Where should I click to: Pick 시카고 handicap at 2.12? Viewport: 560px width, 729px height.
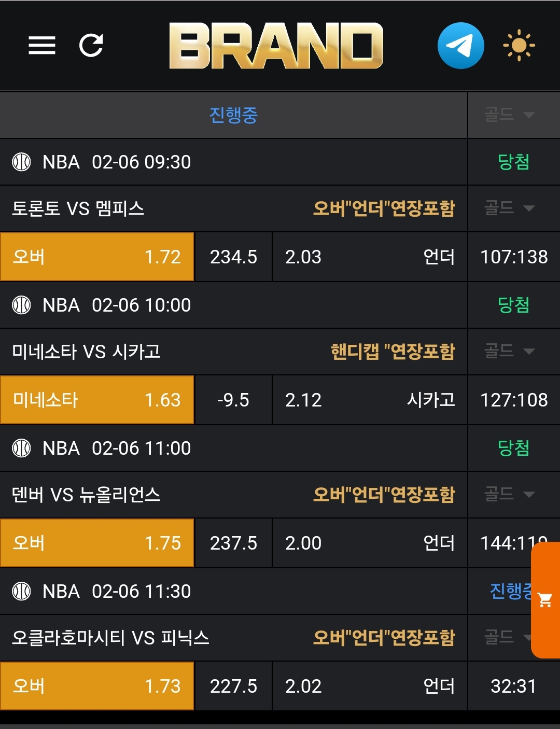[x=370, y=400]
